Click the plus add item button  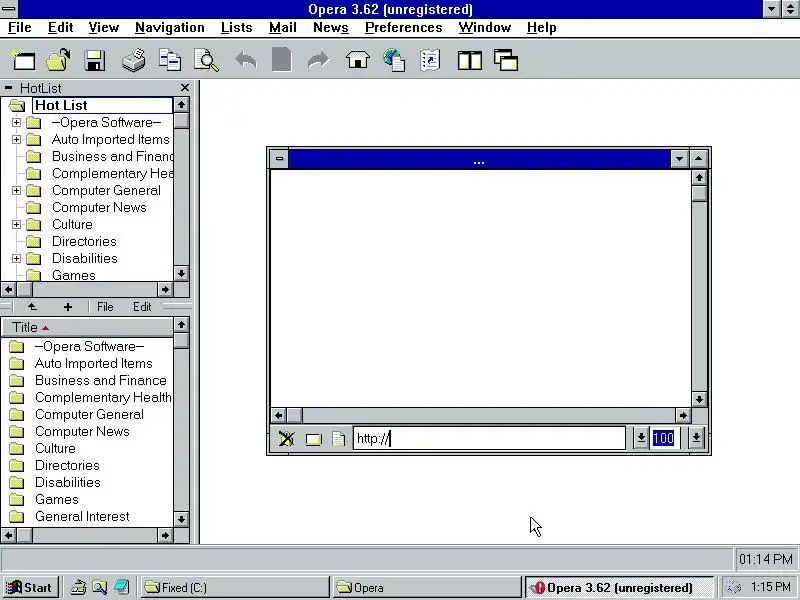click(x=68, y=307)
